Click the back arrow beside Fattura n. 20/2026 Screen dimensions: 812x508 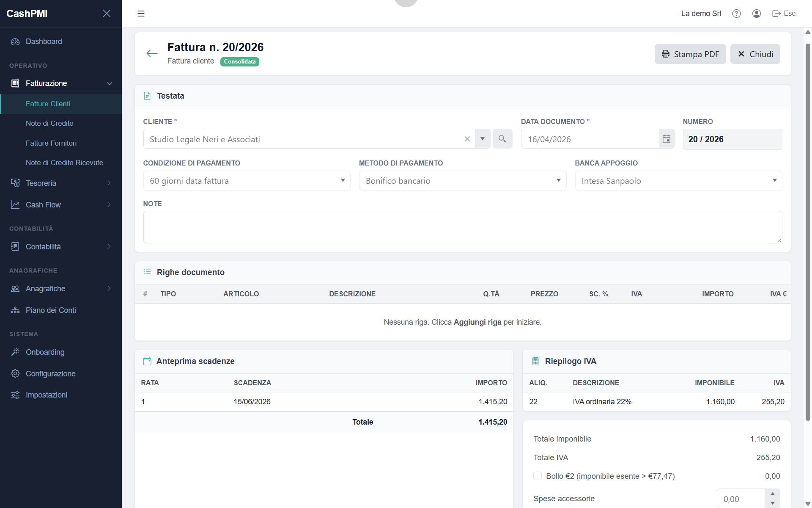152,53
